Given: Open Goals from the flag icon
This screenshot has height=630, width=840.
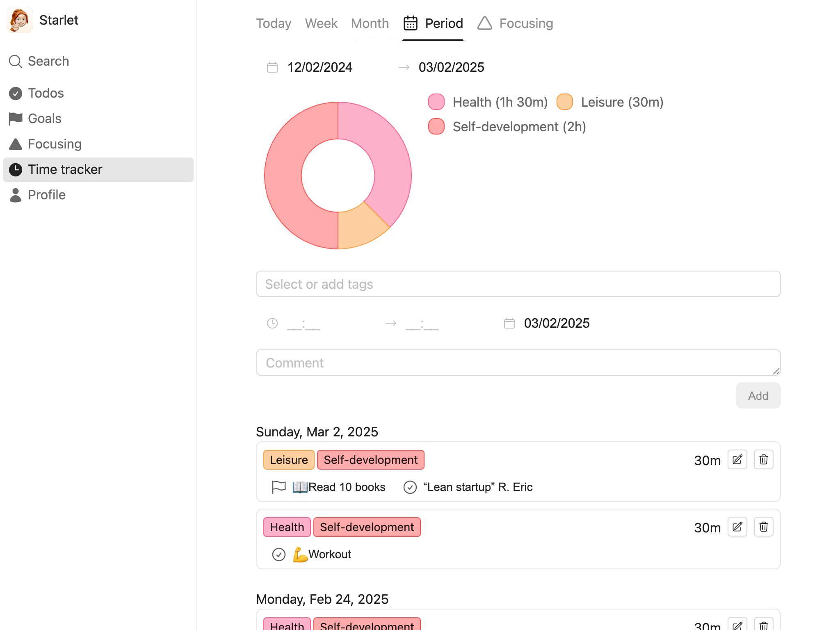Looking at the screenshot, I should 16,119.
